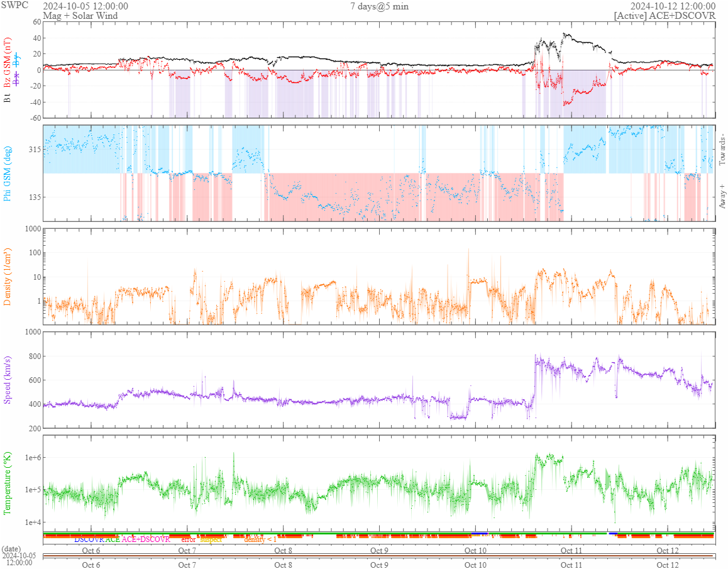This screenshot has width=728, height=569.
Task: Open the '7 days@5 min' time span selector
Action: point(379,6)
